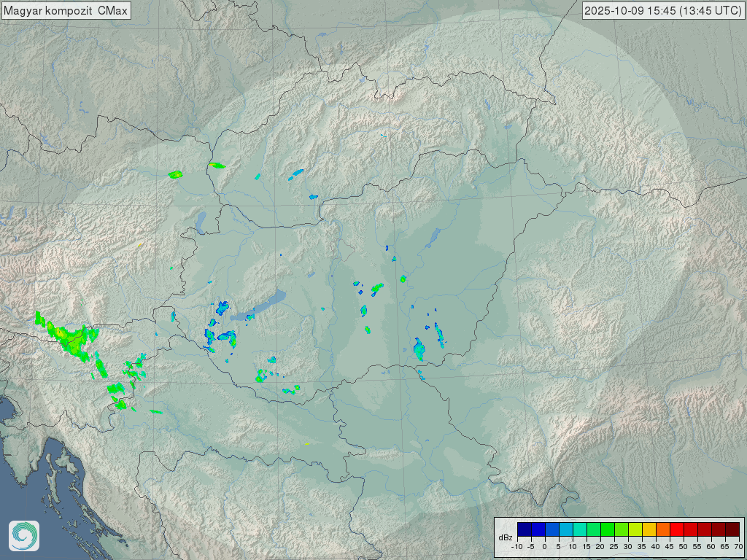The image size is (747, 560).
Task: Pick the cyan 10 to 15 dBz swatch
Action: coord(579,529)
